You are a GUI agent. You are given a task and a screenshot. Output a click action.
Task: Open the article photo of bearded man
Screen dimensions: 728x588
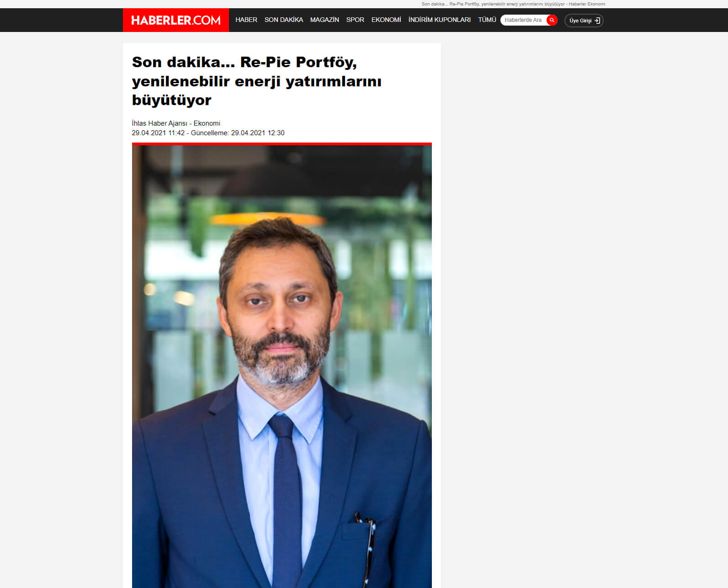[x=282, y=366]
